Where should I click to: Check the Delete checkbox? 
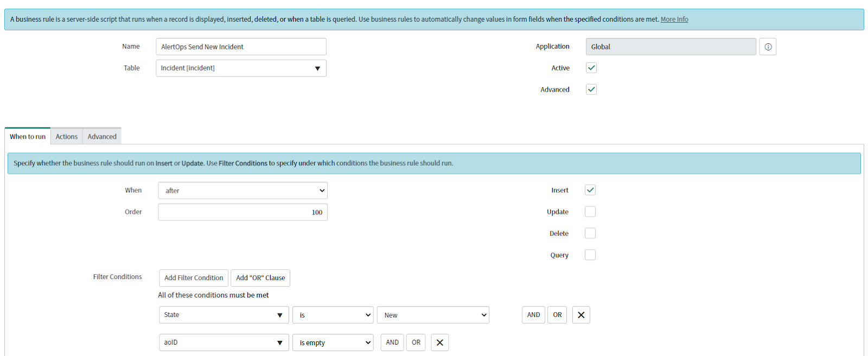coord(590,234)
